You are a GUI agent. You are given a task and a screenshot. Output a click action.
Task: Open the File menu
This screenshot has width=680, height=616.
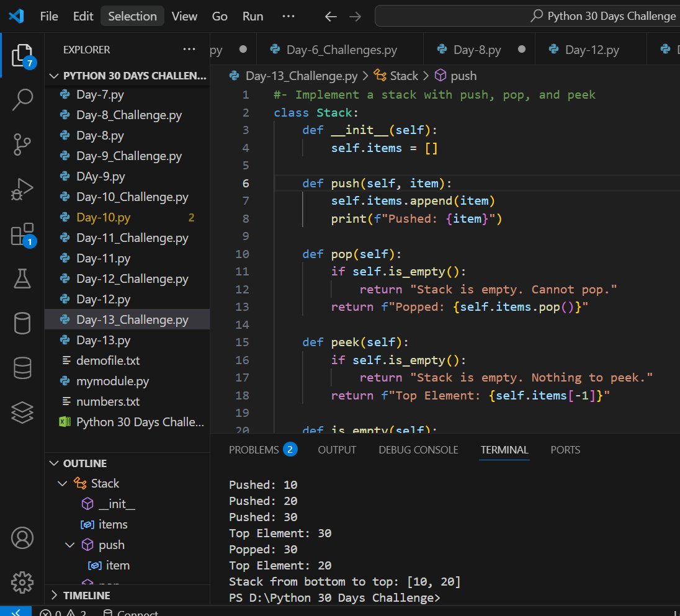click(x=49, y=16)
